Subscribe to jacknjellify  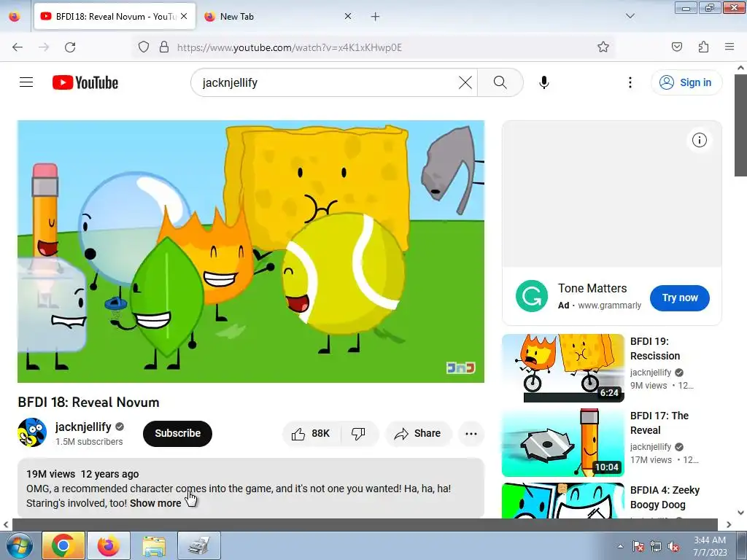pos(177,433)
